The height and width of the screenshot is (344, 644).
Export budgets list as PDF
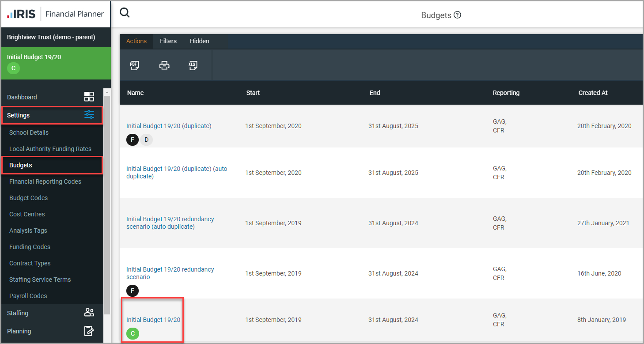pyautogui.click(x=134, y=66)
